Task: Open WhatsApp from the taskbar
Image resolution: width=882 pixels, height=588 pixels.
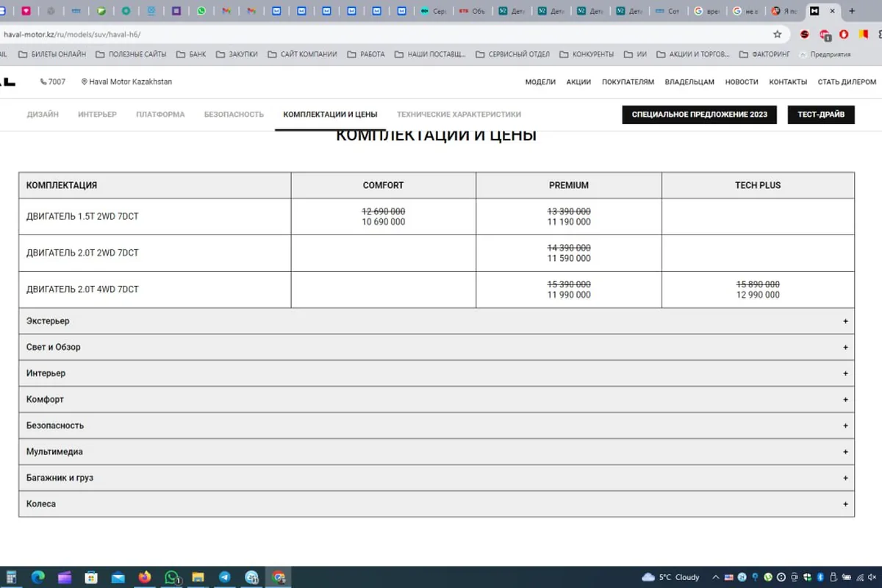Action: coord(172,577)
